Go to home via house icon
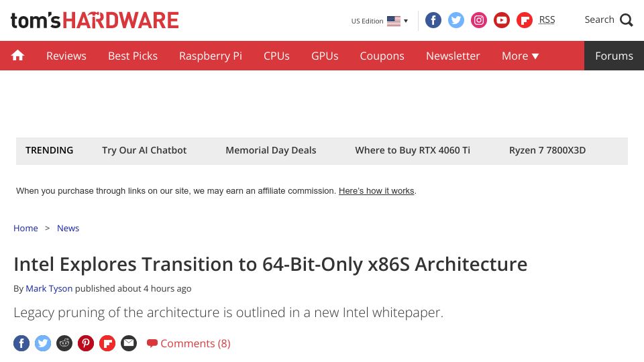This screenshot has width=644, height=362. tap(17, 56)
